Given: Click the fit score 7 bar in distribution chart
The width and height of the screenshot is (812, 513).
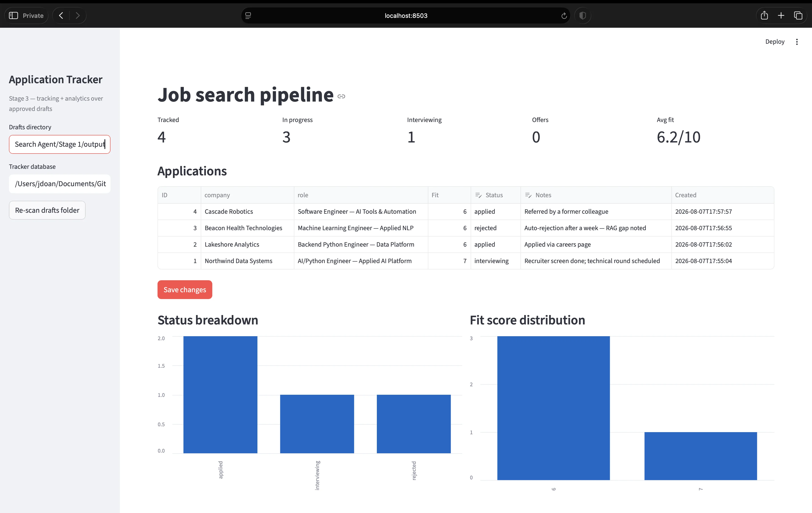Looking at the screenshot, I should coord(700,456).
